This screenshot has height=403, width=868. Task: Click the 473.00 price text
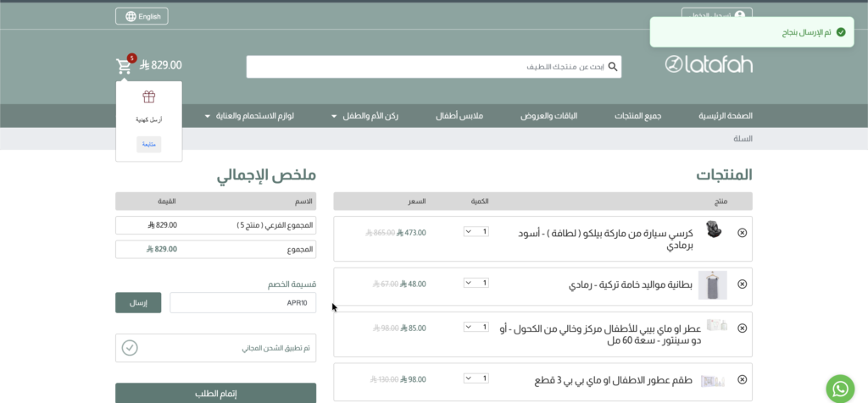[411, 233]
